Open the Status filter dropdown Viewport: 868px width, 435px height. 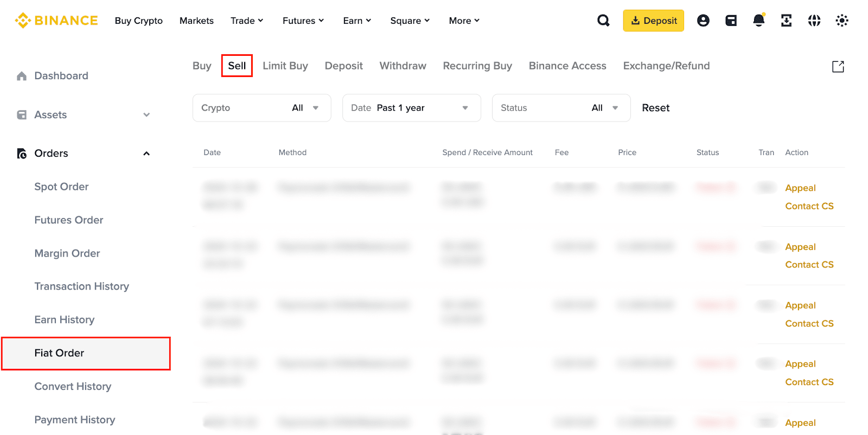561,108
